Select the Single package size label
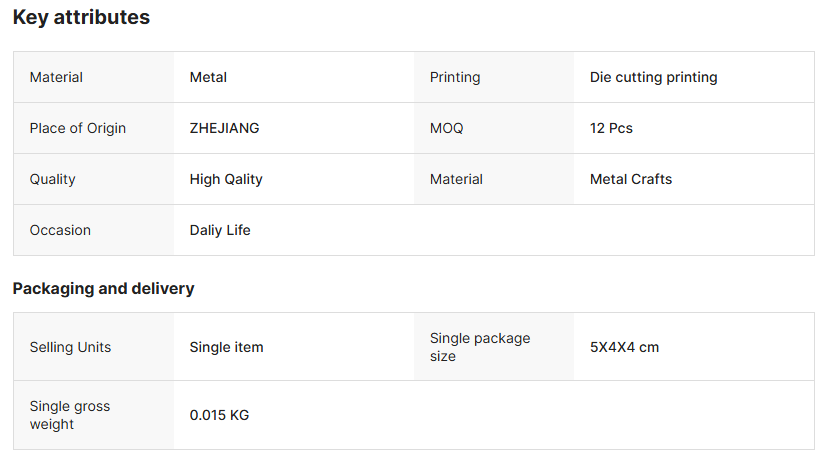 click(x=480, y=347)
